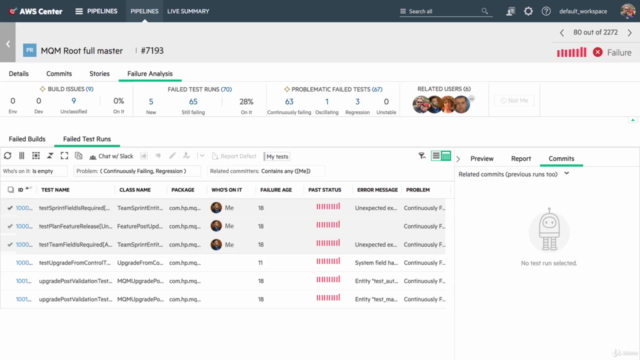The image size is (640, 360).
Task: Expand grid to full screen
Action: (64, 156)
